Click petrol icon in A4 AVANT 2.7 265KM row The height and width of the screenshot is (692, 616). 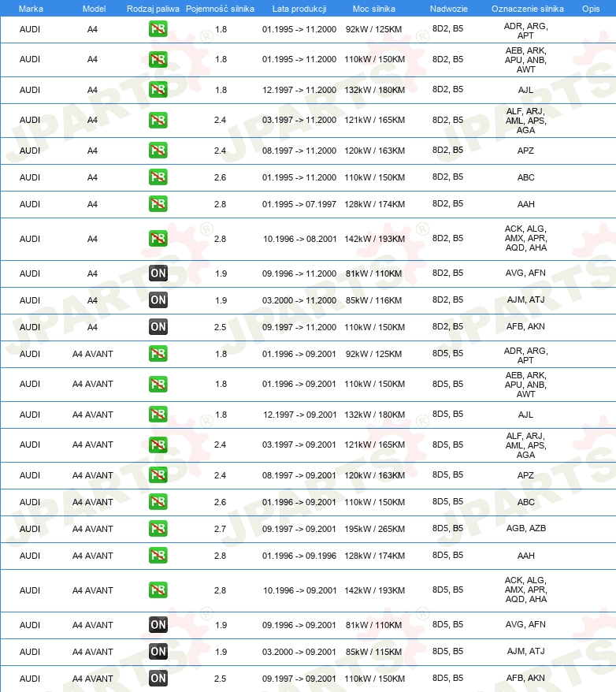[x=158, y=529]
